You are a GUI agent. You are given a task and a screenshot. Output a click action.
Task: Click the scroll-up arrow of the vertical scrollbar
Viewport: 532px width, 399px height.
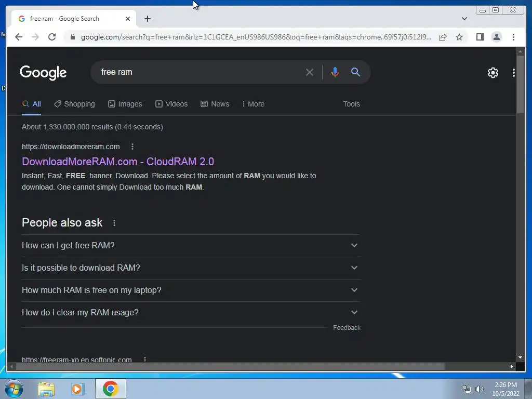520,51
